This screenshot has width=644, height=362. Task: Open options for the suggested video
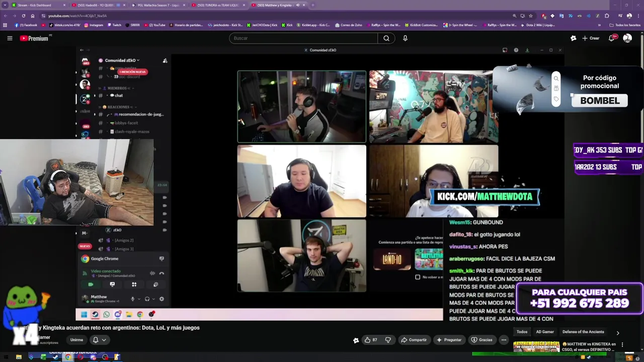[622, 345]
